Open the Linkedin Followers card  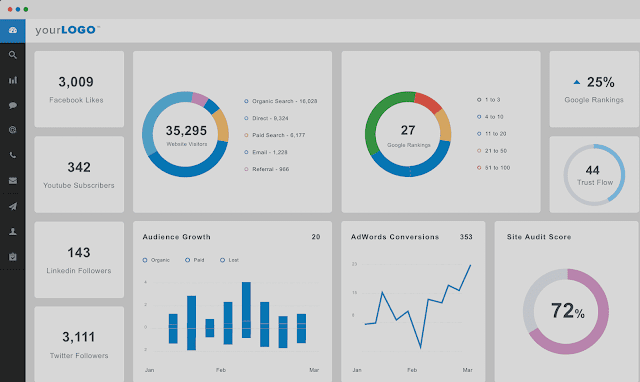tap(79, 260)
